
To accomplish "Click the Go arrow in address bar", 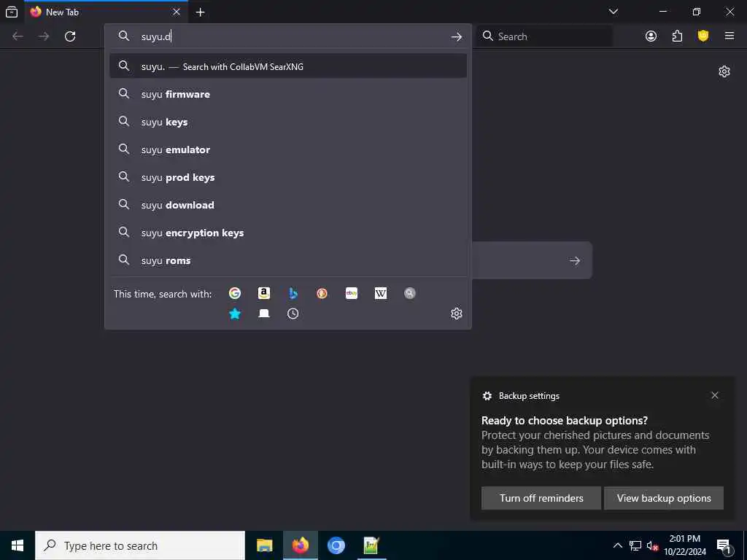I will tap(457, 36).
